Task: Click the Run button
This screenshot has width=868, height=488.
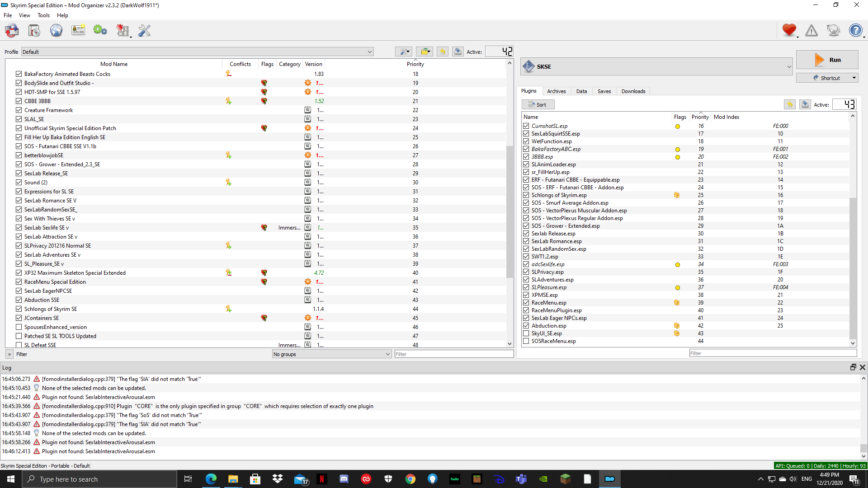Action: [827, 60]
